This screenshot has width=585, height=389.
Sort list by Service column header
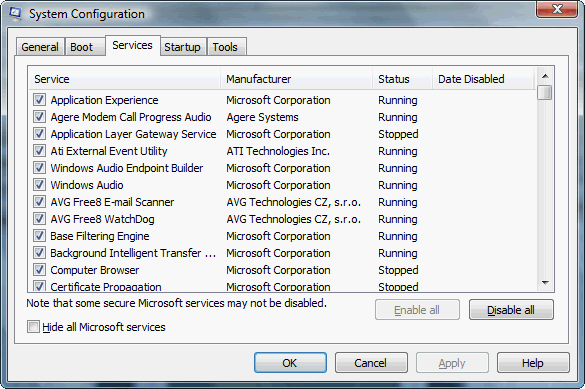124,79
